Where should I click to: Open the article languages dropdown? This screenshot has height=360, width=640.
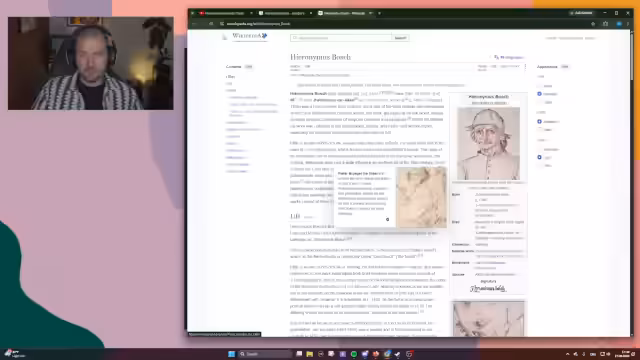click(x=509, y=58)
